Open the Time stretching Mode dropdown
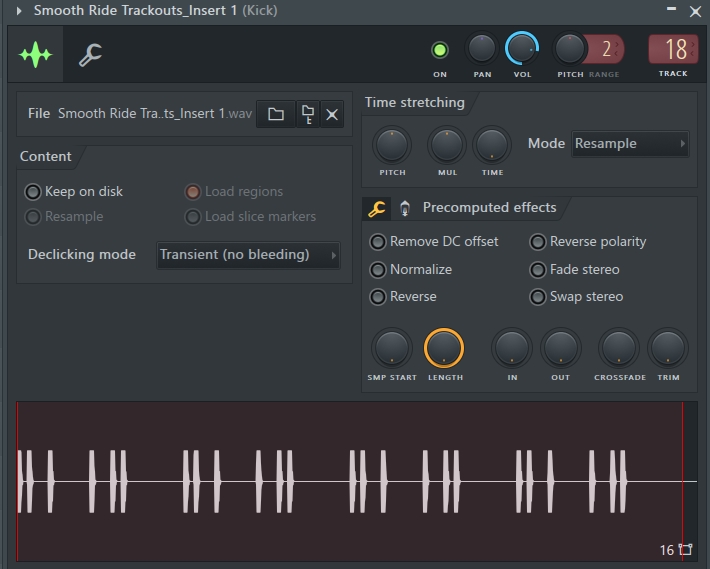This screenshot has width=710, height=569. click(630, 144)
